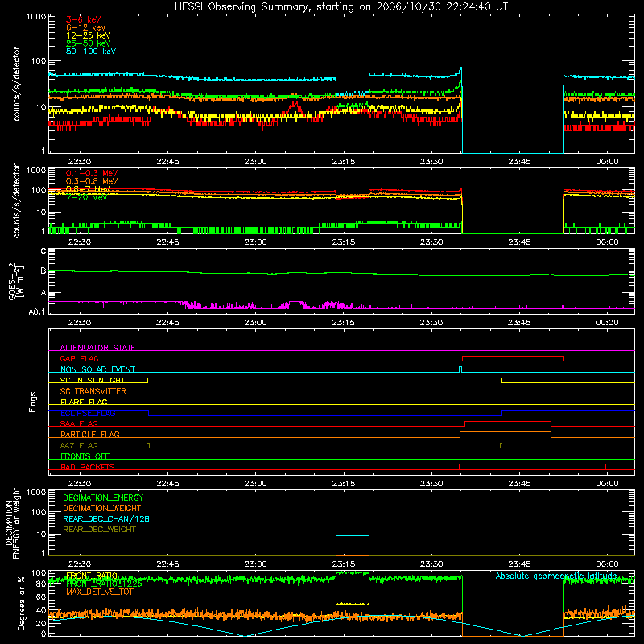Click the GOES-12 axis title
The height and width of the screenshot is (644, 644).
[15, 281]
